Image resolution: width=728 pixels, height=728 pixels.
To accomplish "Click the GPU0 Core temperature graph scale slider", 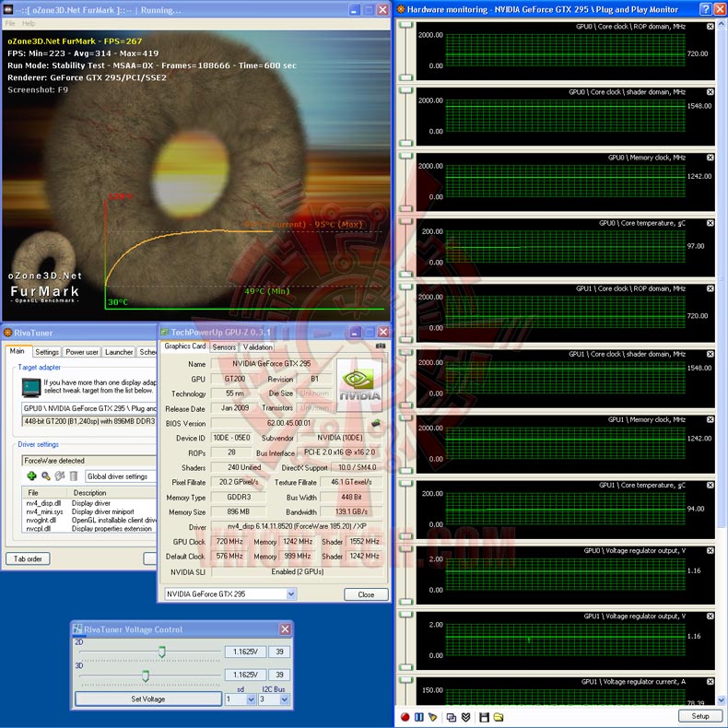I will pyautogui.click(x=406, y=248).
